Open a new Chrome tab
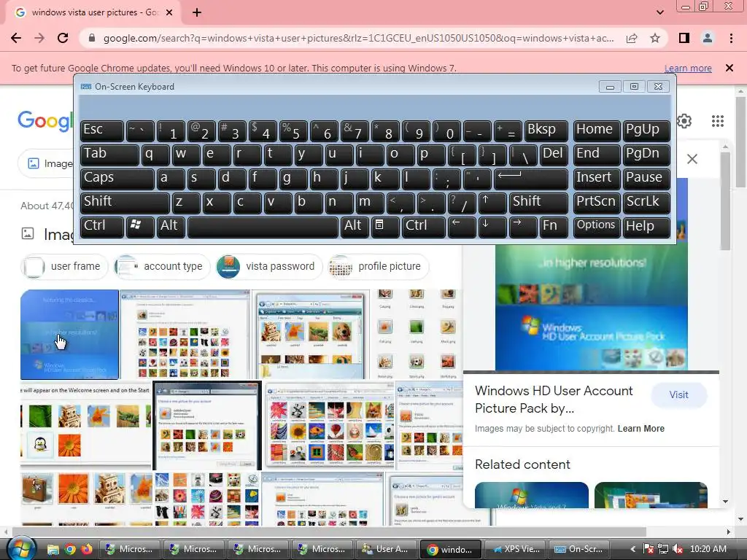 (x=197, y=13)
